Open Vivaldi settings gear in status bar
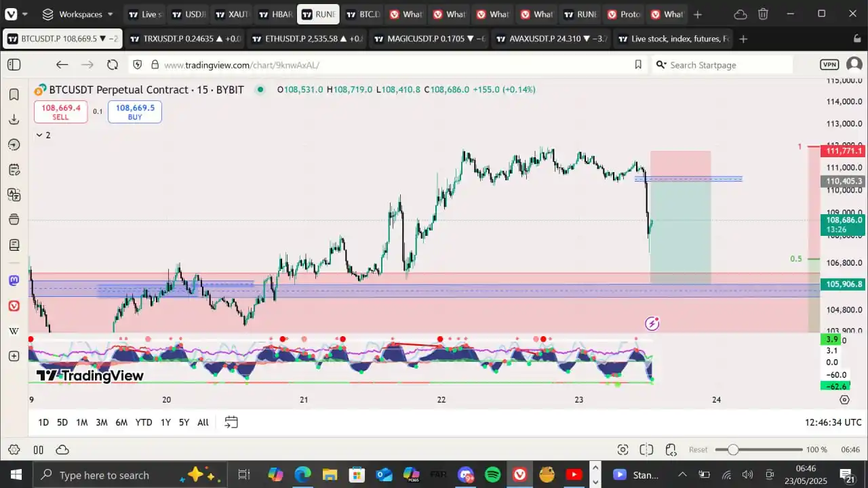This screenshot has width=868, height=488. point(14,449)
